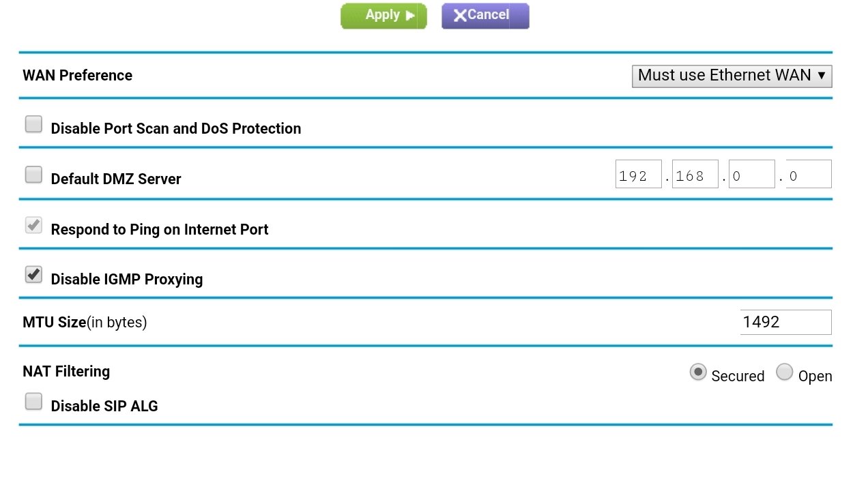Click the arrow icon on Apply button
The width and height of the screenshot is (868, 487).
(x=409, y=16)
